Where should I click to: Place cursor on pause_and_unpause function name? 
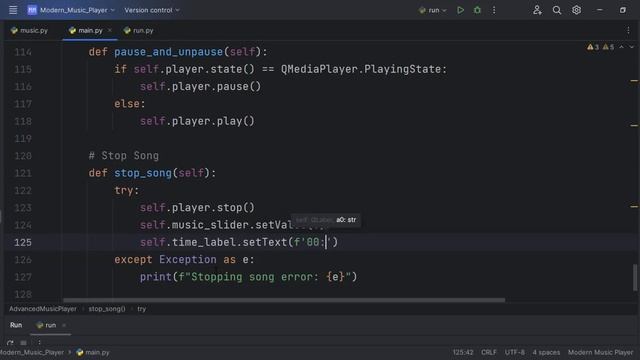point(168,52)
